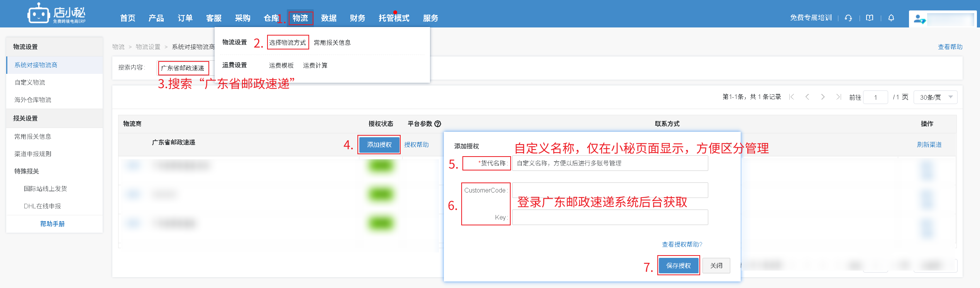The image size is (980, 288).
Task: Click the notification bell icon
Action: coord(891,18)
